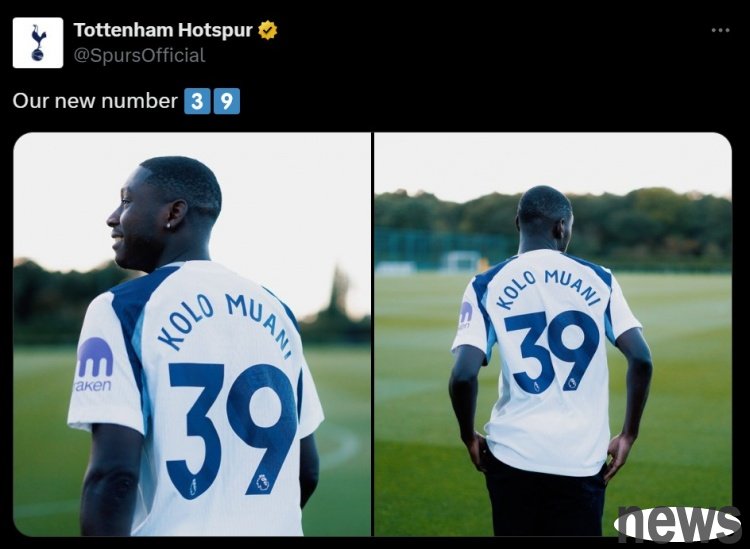The width and height of the screenshot is (750, 549).
Task: Open the right photo with hands on hips
Action: pos(553,334)
